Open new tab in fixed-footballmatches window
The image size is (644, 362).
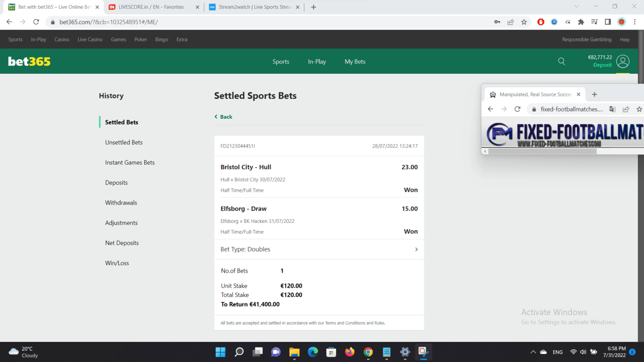pos(595,94)
